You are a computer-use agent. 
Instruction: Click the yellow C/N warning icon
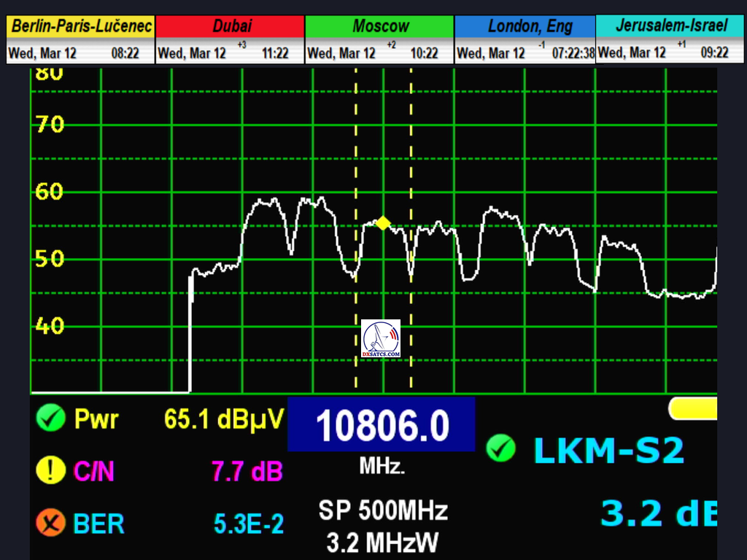[x=50, y=470]
